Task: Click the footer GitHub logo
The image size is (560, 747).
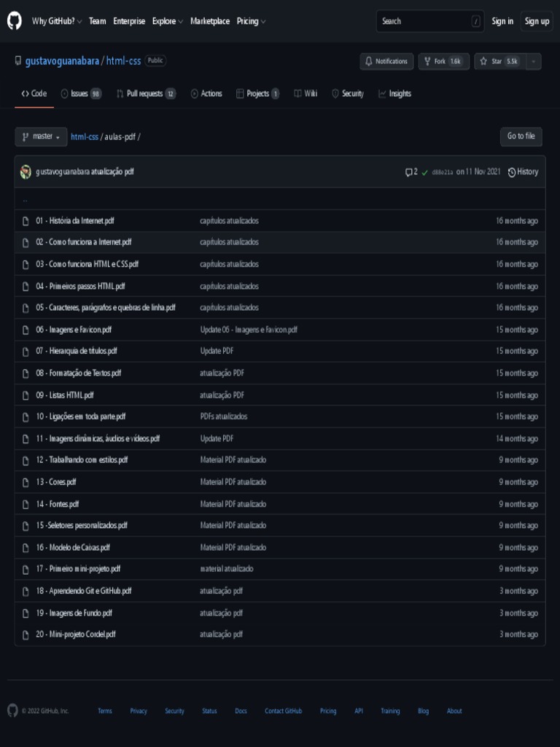Action: click(12, 711)
